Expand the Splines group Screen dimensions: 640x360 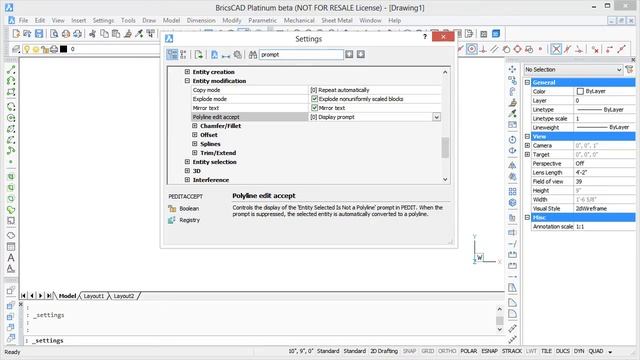click(195, 144)
